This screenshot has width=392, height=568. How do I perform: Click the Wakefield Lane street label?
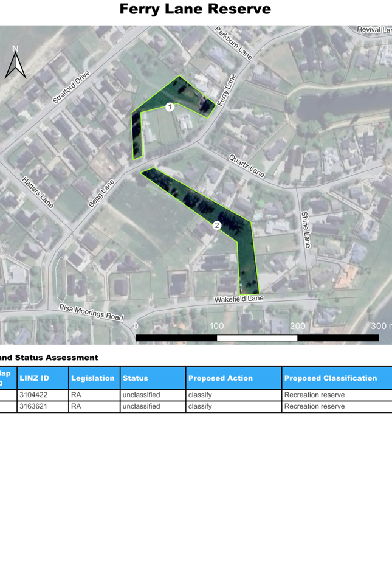(x=238, y=299)
